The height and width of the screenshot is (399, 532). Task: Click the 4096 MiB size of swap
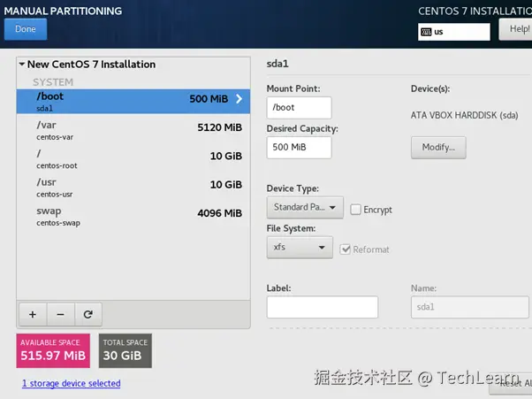pyautogui.click(x=219, y=213)
